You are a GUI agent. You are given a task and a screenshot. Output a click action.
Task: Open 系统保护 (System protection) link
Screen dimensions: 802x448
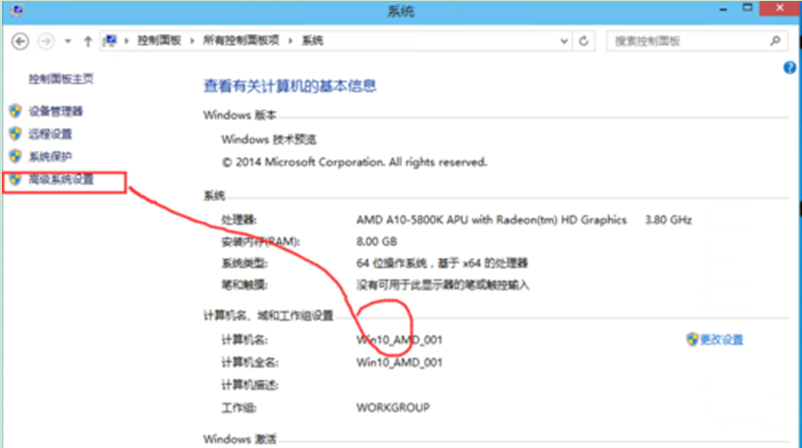click(50, 157)
